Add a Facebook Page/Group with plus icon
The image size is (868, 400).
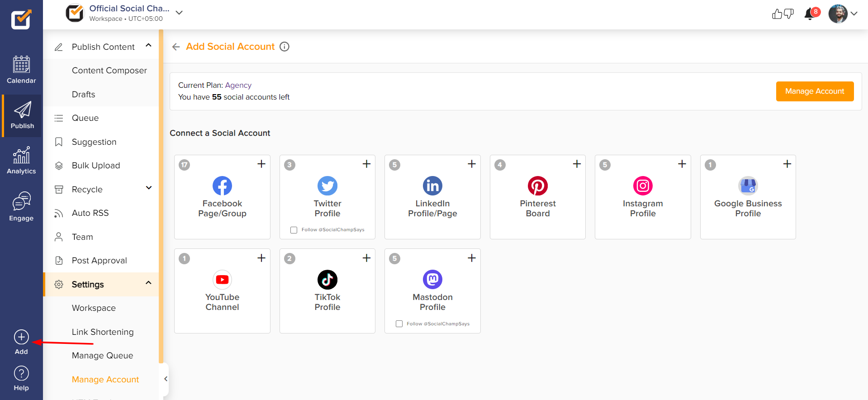coord(261,164)
